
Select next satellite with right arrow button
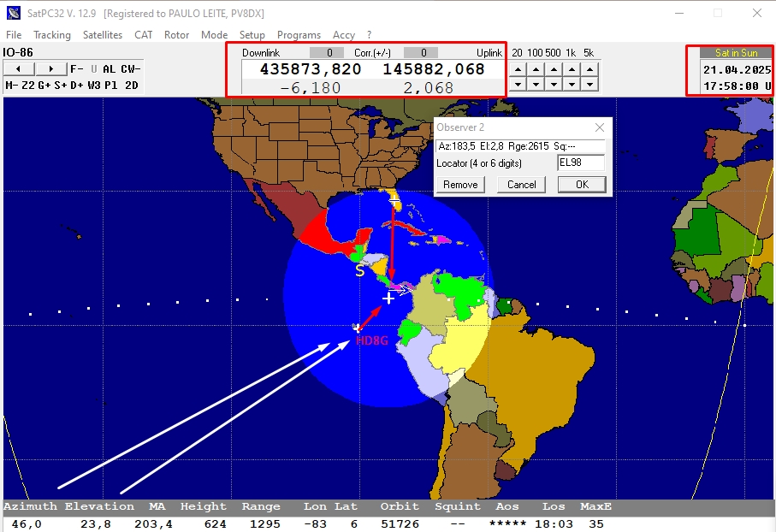point(51,68)
